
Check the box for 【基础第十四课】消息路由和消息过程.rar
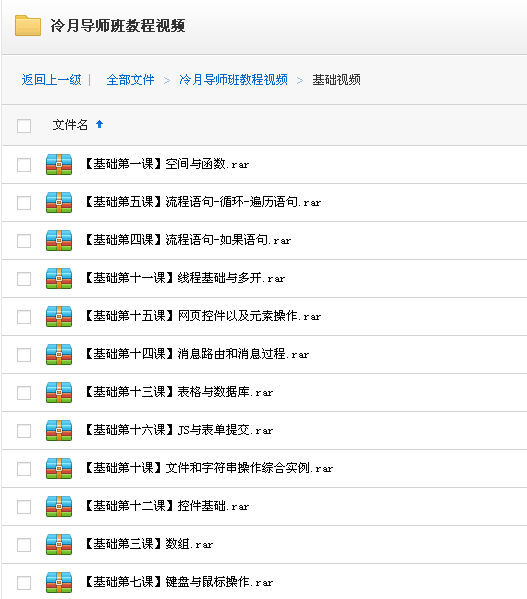pos(24,355)
